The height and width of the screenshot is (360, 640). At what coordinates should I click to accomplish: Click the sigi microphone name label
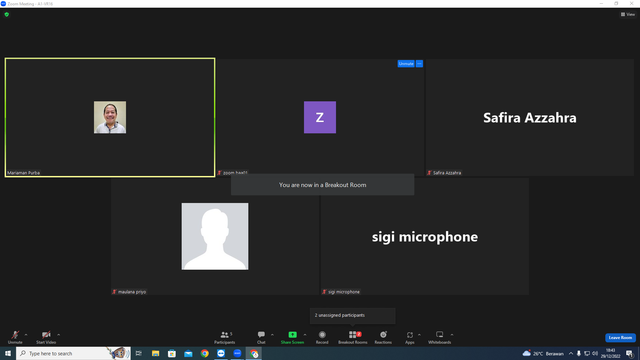tap(344, 292)
